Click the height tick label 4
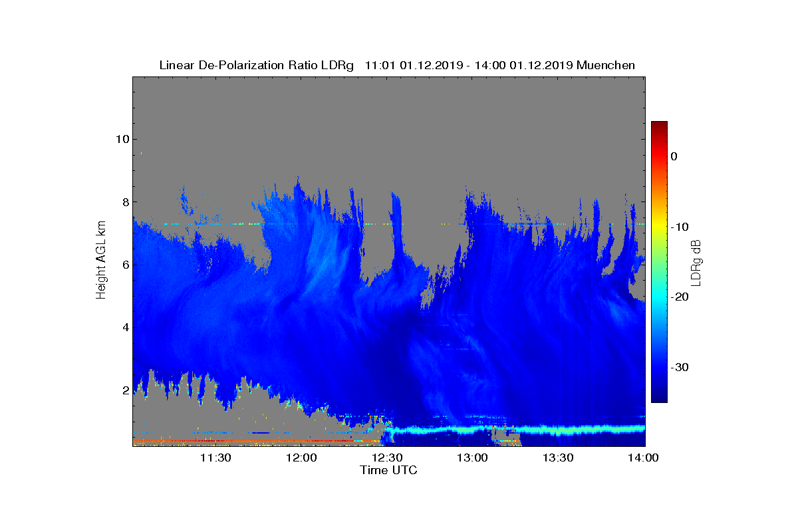Viewport: 798px width, 532px height. tap(124, 327)
